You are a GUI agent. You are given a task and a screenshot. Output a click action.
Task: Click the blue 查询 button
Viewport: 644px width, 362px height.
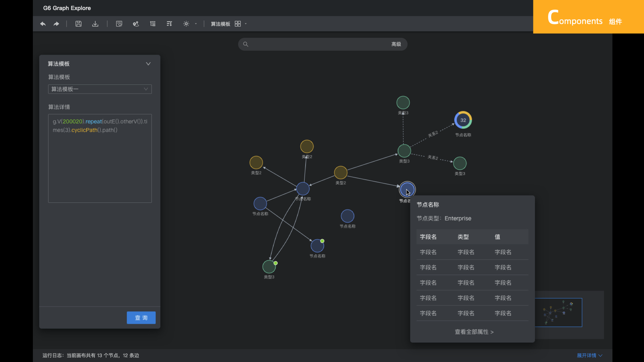tap(141, 318)
